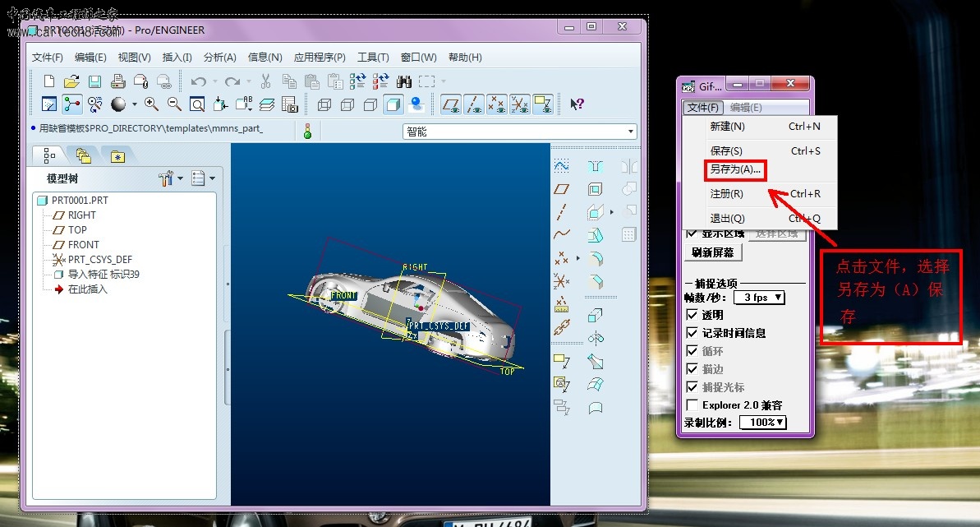Open the 文件(F) menu in Pro/ENGINEER

click(48, 57)
